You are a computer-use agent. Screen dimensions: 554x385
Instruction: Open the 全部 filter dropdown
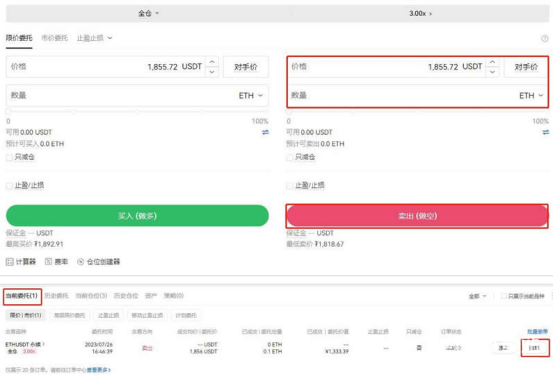[x=477, y=296]
